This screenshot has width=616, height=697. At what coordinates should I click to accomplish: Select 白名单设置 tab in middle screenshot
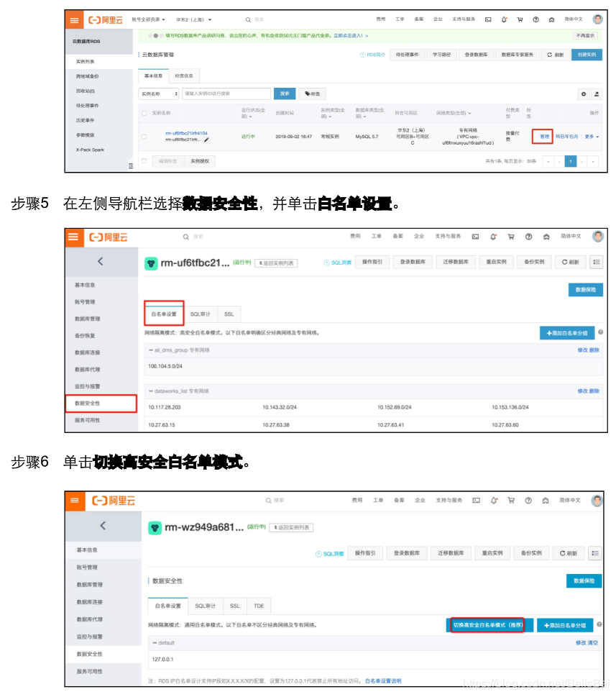point(164,314)
